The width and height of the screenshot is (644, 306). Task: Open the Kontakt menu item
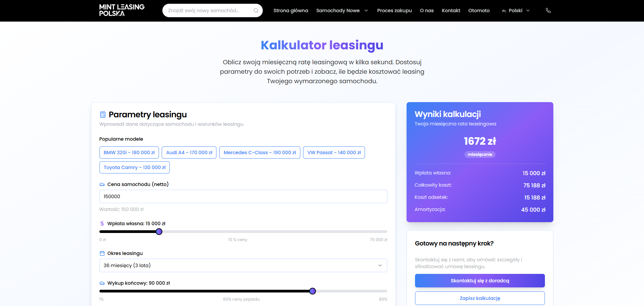(451, 10)
